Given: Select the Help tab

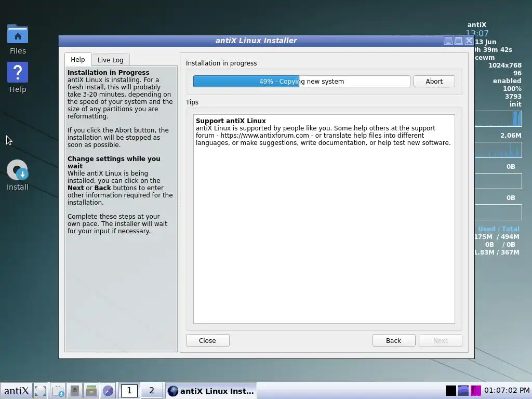Looking at the screenshot, I should pos(78,59).
